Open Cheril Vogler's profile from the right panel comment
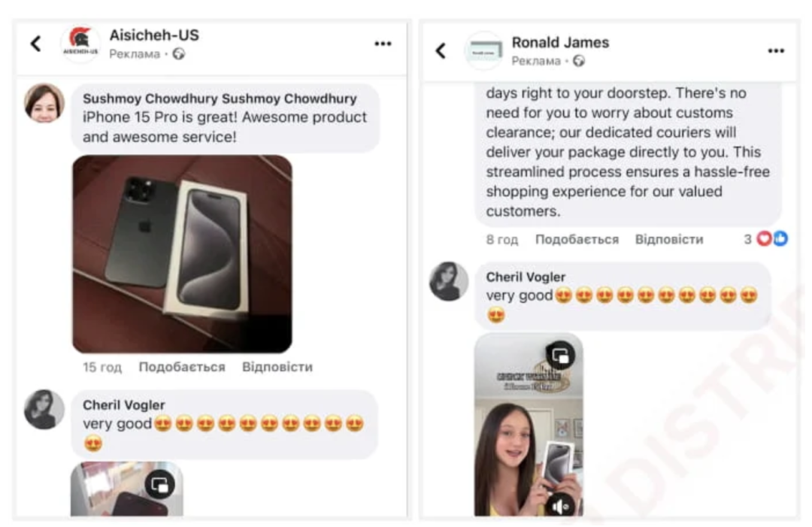The width and height of the screenshot is (812, 527). 526,277
